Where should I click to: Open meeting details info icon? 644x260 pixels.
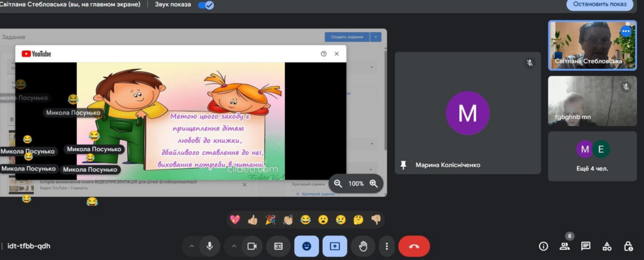tap(543, 246)
